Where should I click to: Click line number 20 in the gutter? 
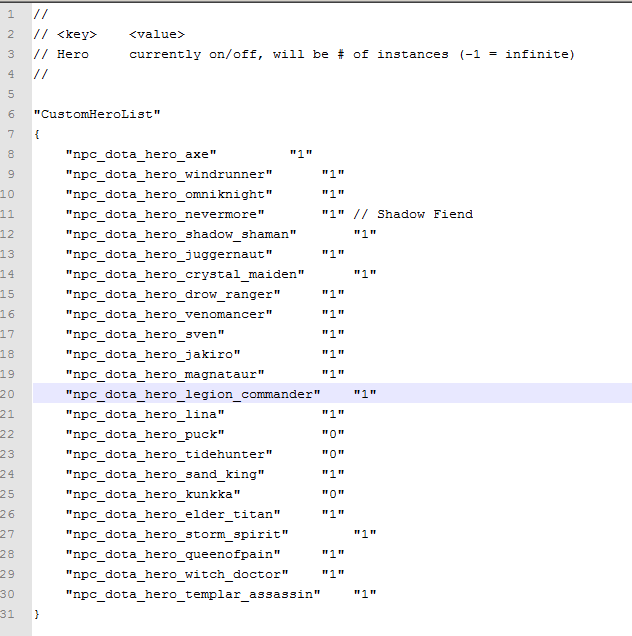pyautogui.click(x=8, y=394)
